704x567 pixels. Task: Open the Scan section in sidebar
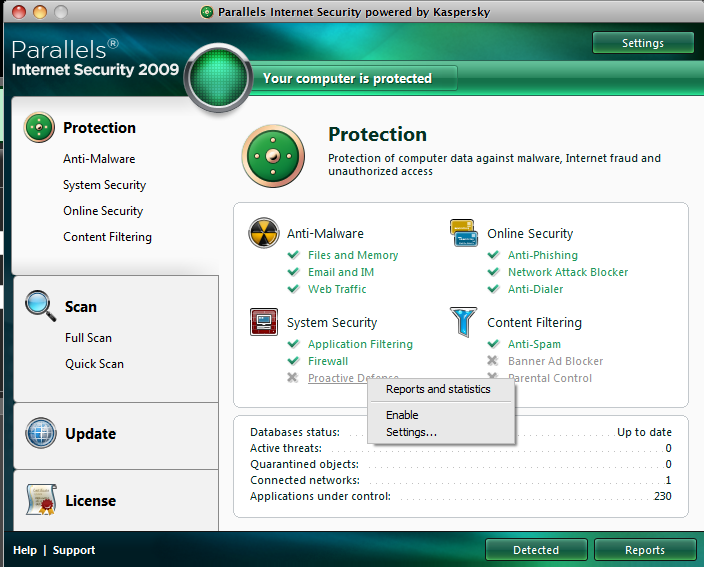click(x=80, y=307)
